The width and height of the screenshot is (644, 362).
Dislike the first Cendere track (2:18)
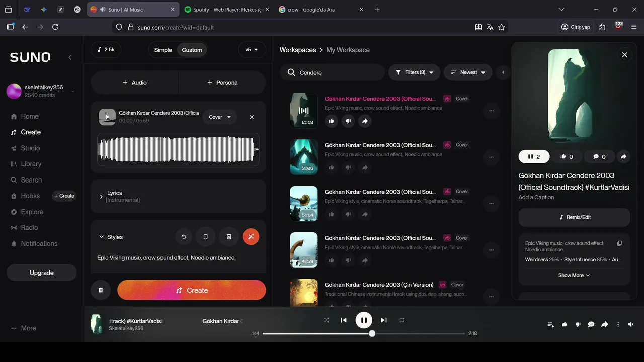pyautogui.click(x=348, y=121)
